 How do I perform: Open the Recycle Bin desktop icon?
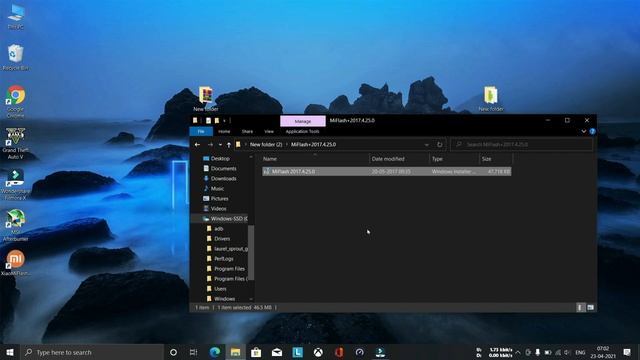point(16,57)
